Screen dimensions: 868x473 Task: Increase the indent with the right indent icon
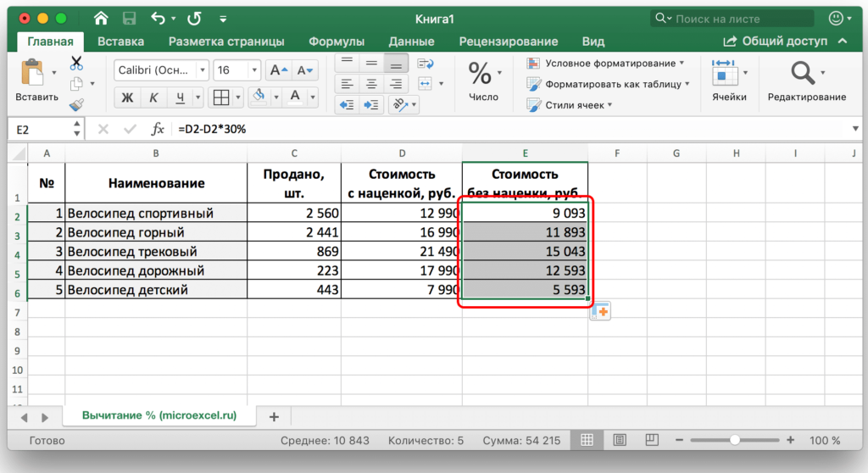[x=371, y=104]
